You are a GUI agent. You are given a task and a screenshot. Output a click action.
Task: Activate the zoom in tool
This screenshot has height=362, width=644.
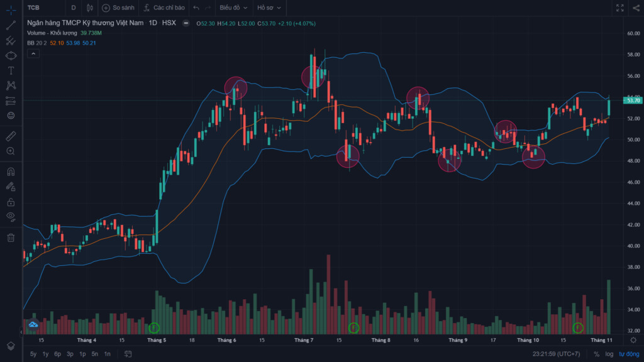pyautogui.click(x=11, y=151)
